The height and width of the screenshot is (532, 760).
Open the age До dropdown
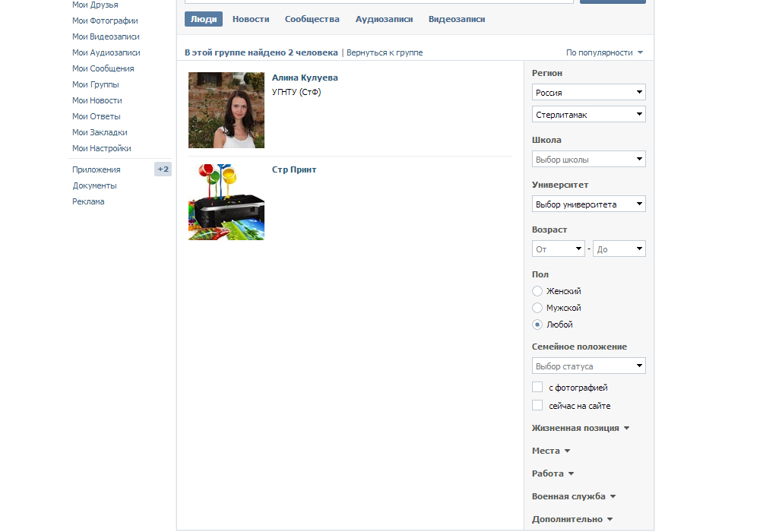tap(619, 249)
